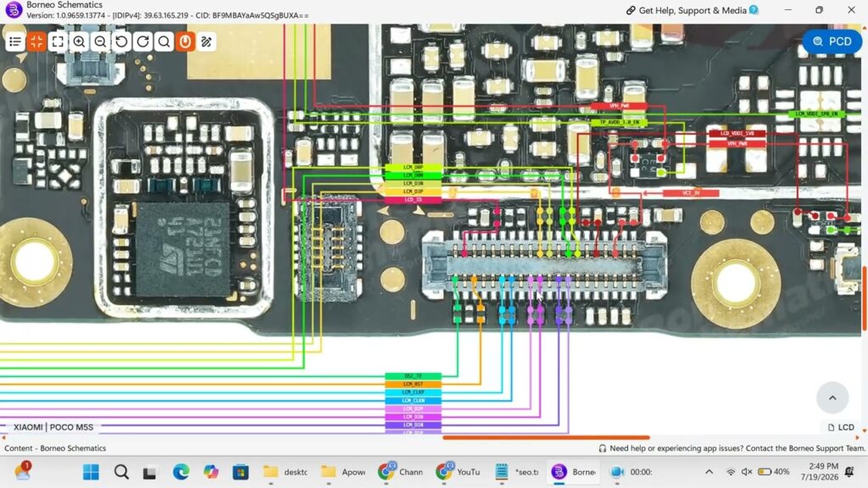Select the LCM_D1N purple net label
The height and width of the screenshot is (488, 868).
[413, 425]
